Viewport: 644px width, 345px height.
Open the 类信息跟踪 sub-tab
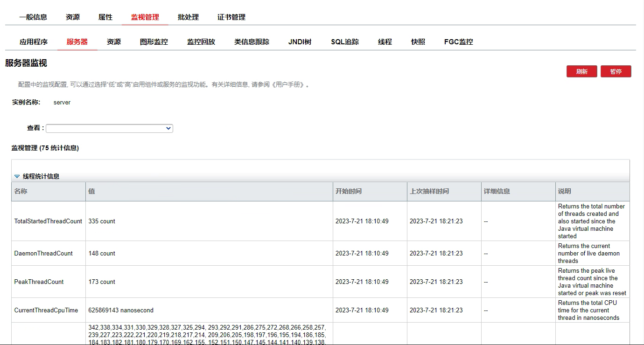(x=252, y=42)
